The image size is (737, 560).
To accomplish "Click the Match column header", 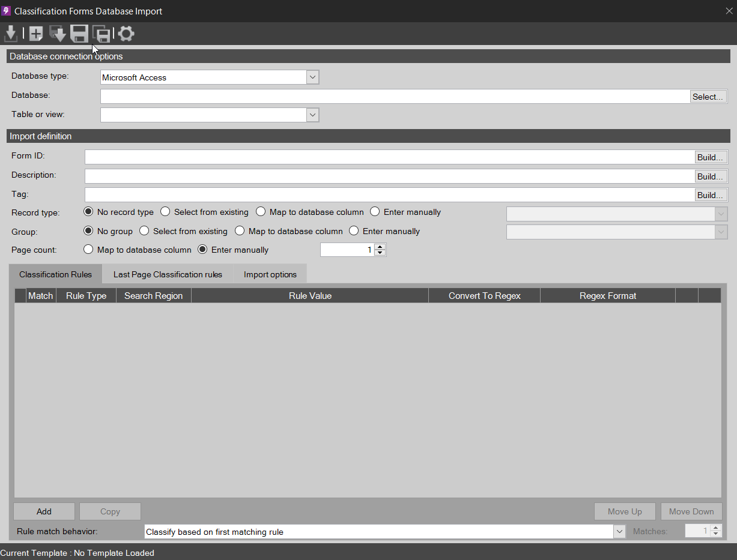I will pyautogui.click(x=41, y=295).
